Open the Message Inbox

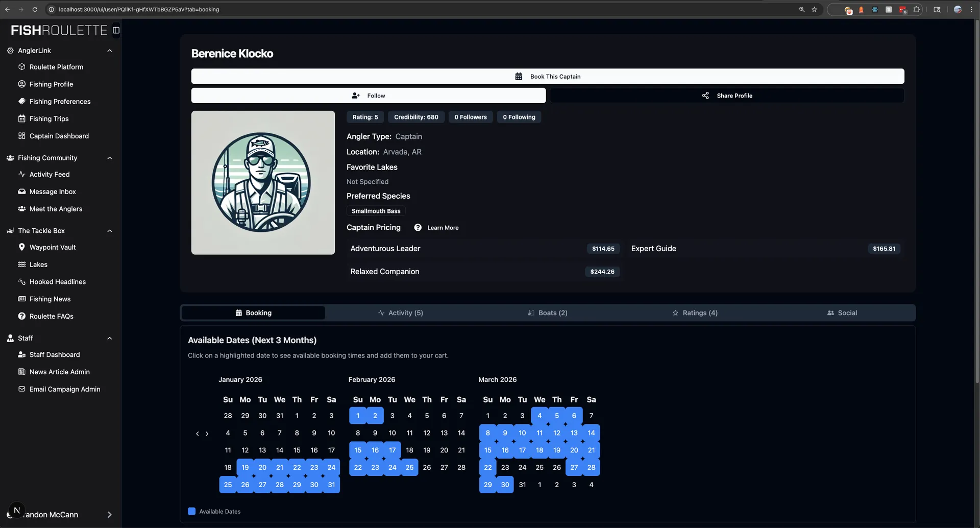pos(53,191)
